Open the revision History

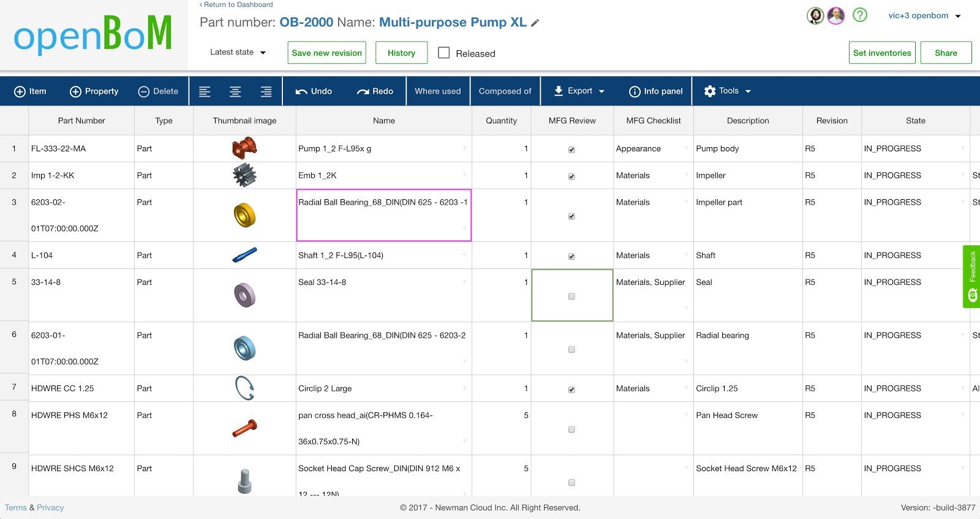tap(401, 53)
